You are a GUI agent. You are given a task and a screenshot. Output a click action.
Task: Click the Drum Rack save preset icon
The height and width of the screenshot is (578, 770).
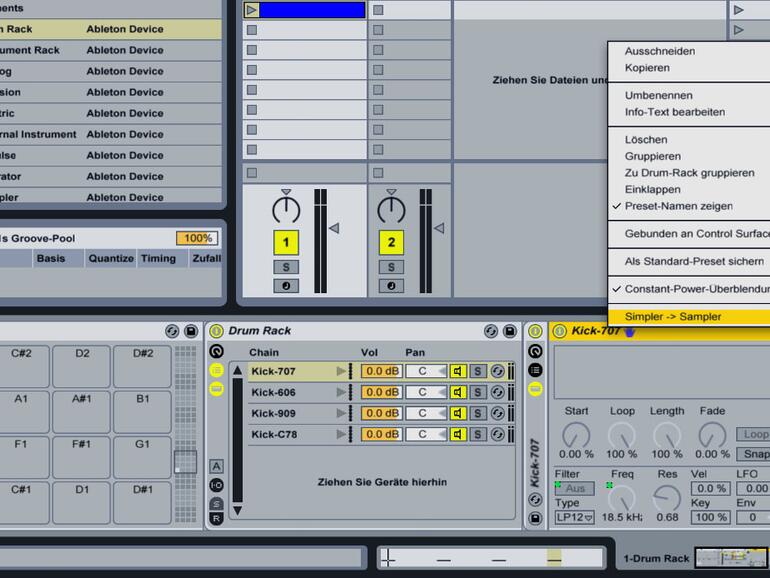[x=510, y=331]
